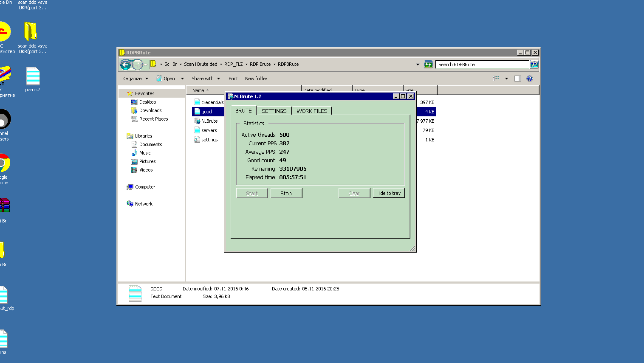Open the Organize menu

pos(136,79)
